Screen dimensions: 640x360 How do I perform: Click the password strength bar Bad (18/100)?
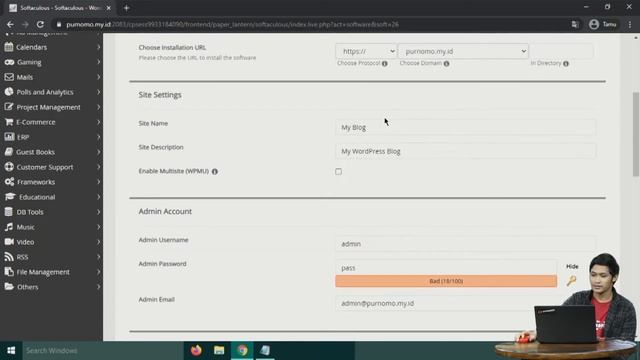(446, 281)
